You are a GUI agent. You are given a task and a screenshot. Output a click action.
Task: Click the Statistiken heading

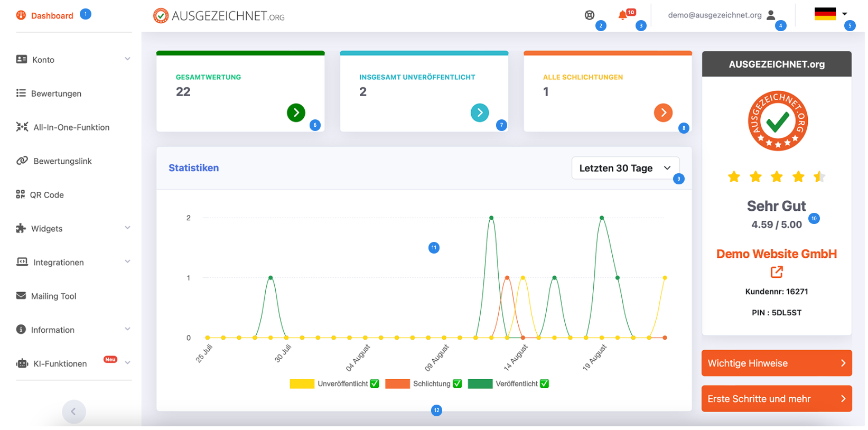click(x=193, y=167)
